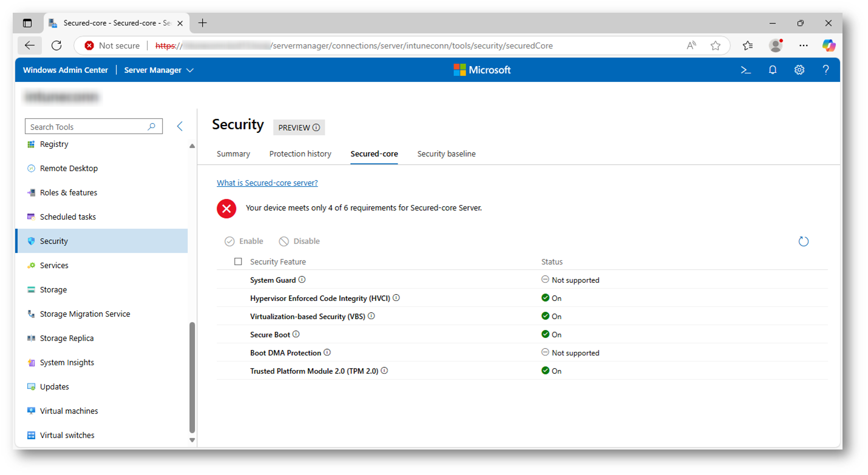868x475 pixels.
Task: Click the Roles & features icon
Action: (31, 193)
